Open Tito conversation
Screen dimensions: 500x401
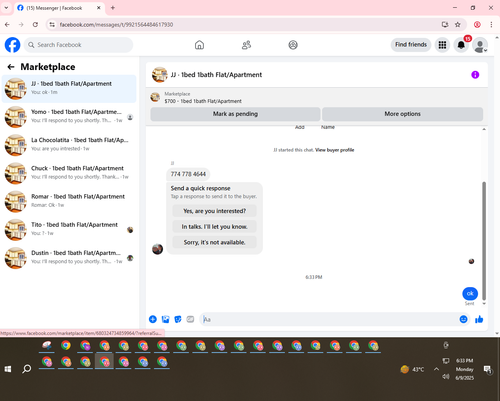69,230
